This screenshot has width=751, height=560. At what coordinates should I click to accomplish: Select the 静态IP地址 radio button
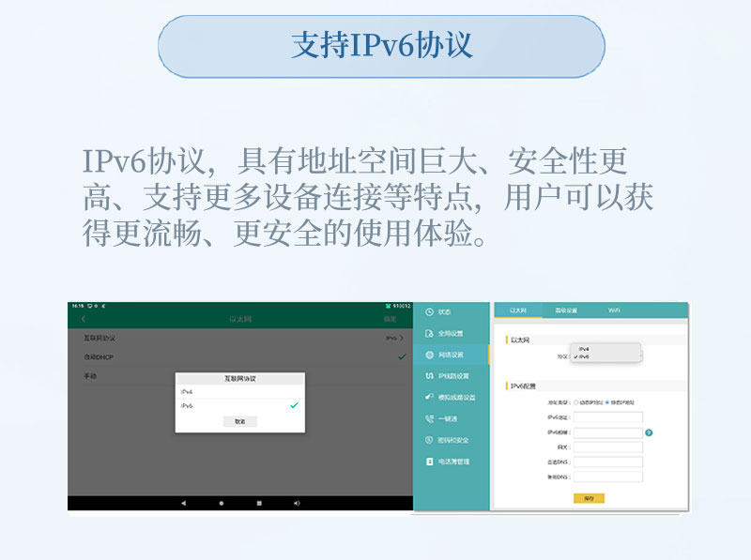607,402
